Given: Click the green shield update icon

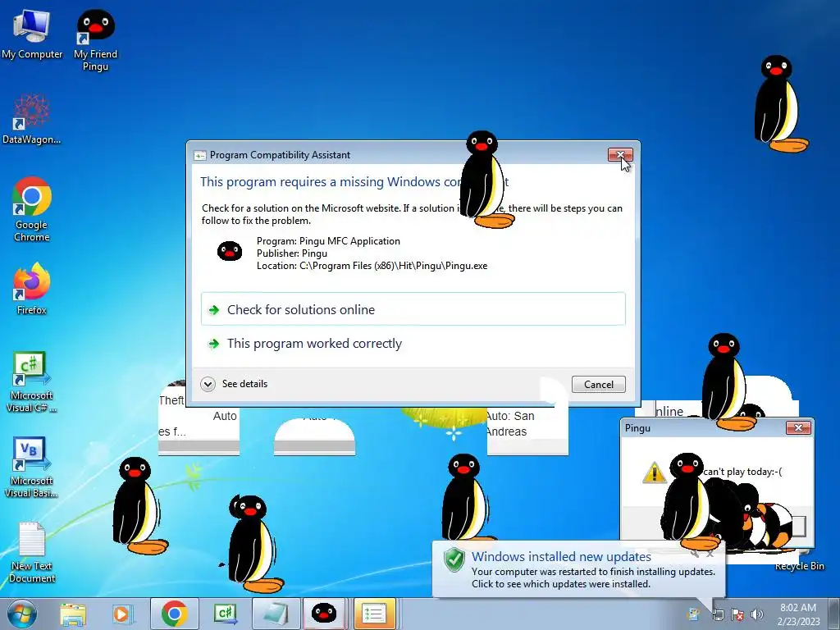Looking at the screenshot, I should pyautogui.click(x=454, y=559).
